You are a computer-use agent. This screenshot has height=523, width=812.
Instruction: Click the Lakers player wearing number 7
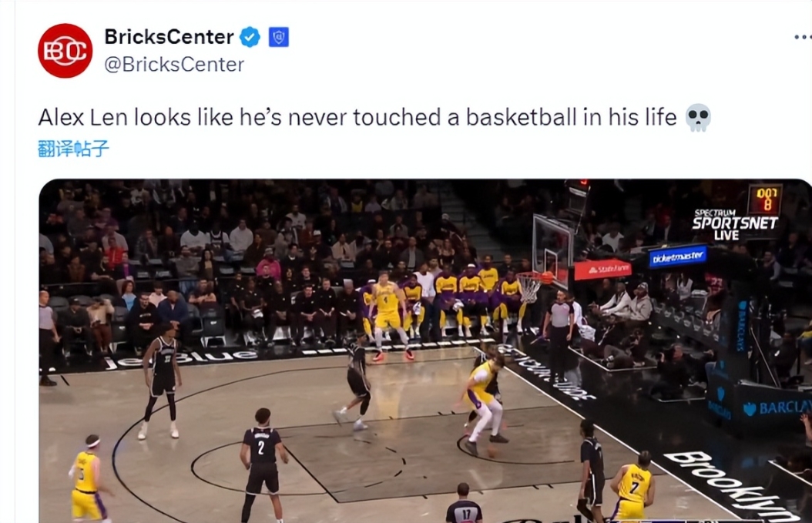click(632, 485)
